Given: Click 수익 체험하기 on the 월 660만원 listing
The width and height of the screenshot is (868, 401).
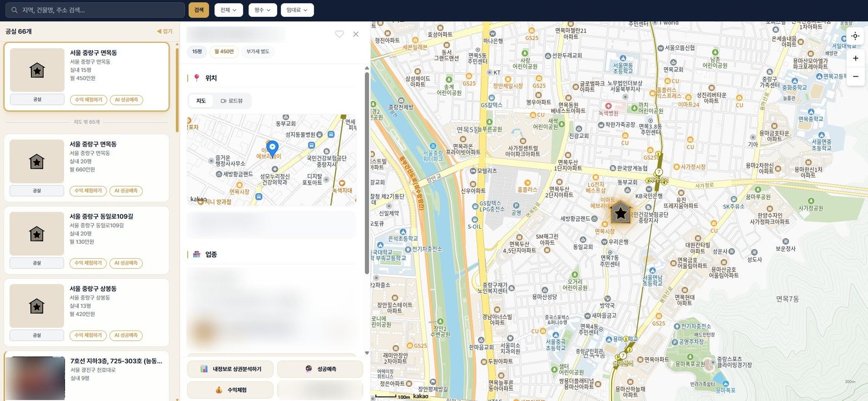Looking at the screenshot, I should [x=88, y=191].
